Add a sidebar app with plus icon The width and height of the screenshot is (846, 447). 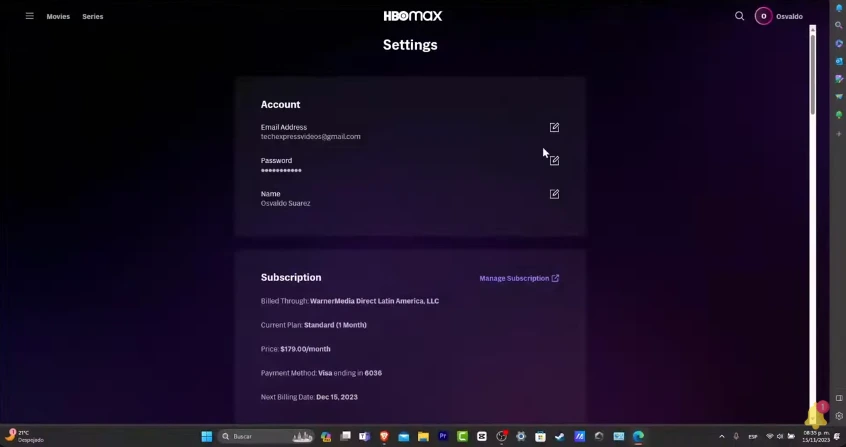(839, 133)
